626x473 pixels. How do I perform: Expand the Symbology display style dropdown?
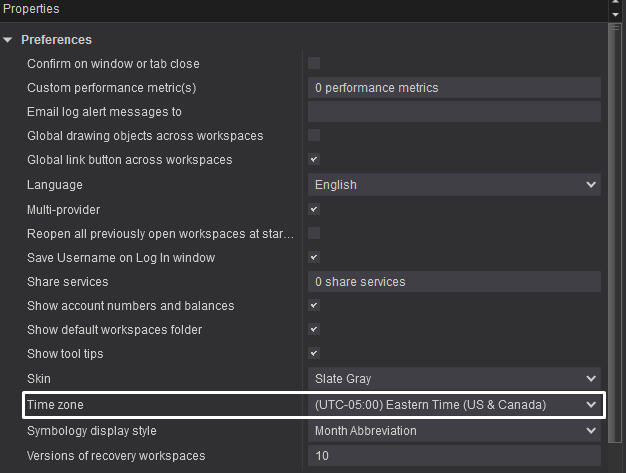pyautogui.click(x=453, y=431)
